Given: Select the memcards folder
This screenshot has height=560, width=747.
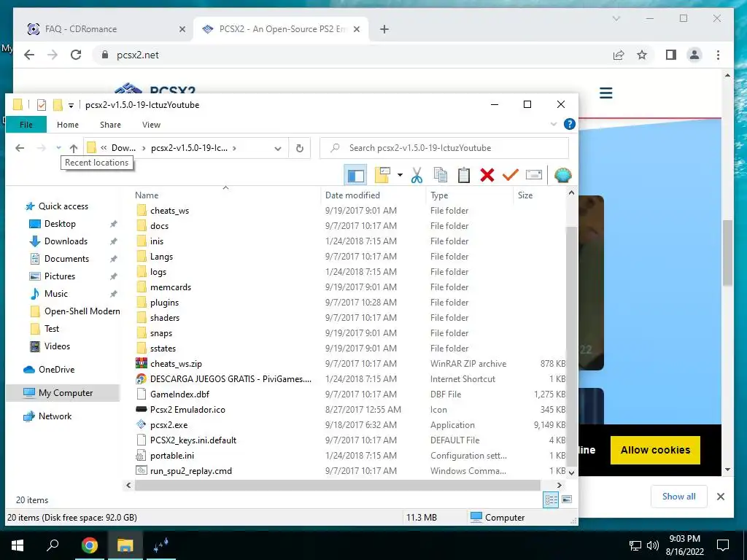Looking at the screenshot, I should 171,287.
